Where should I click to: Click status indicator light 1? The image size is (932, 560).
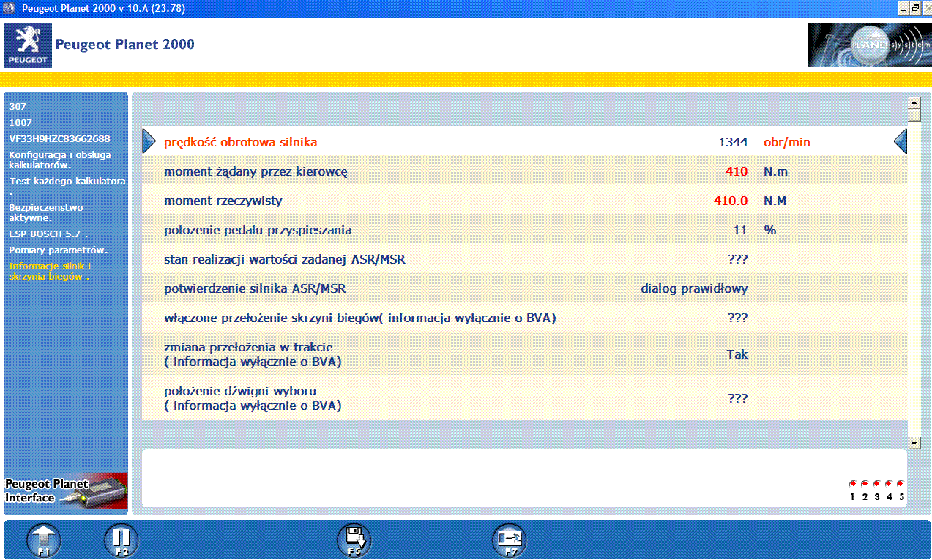(852, 484)
